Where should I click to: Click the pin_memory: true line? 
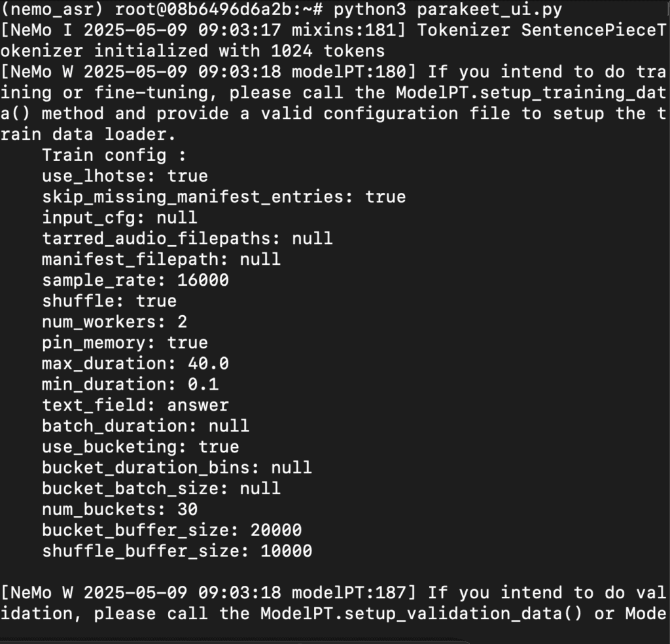125,343
